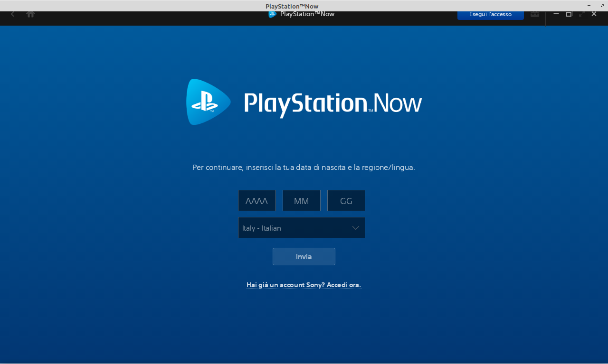Click Esegui l'accesso button
Image resolution: width=608 pixels, height=364 pixels.
click(x=491, y=15)
